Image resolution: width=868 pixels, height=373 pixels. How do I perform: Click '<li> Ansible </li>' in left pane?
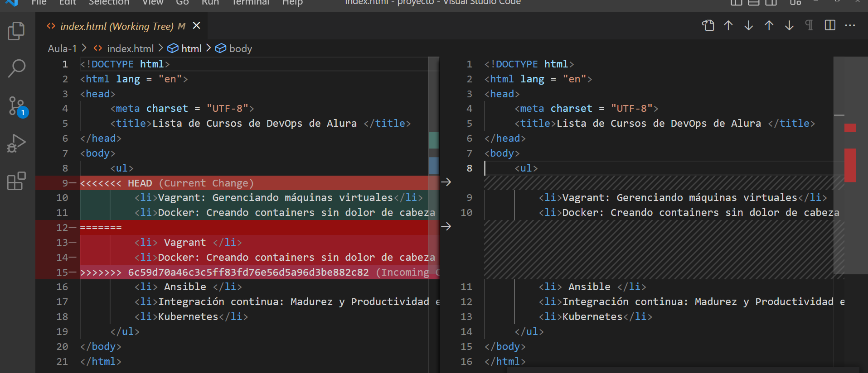click(x=188, y=287)
